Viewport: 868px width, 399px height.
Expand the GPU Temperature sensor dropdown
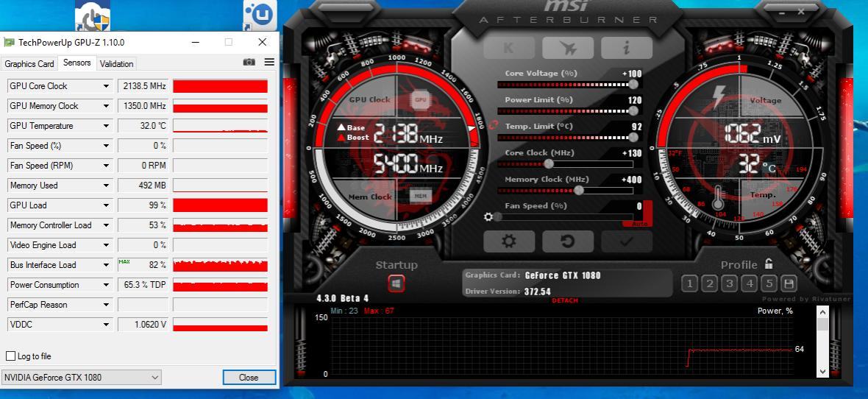[106, 126]
